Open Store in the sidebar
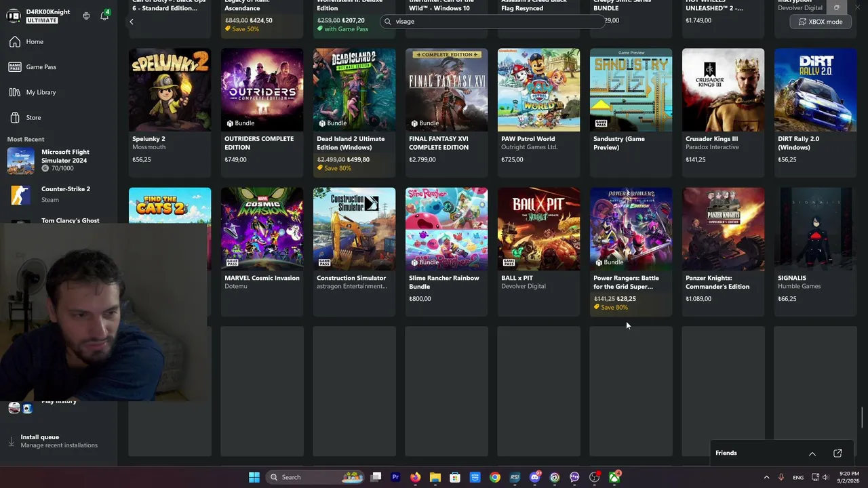This screenshot has width=868, height=488. (58, 118)
